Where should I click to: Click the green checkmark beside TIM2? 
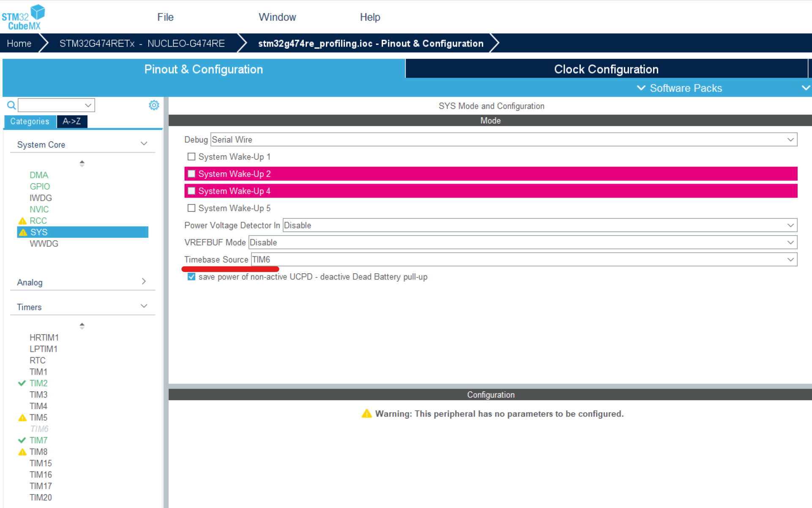point(22,383)
